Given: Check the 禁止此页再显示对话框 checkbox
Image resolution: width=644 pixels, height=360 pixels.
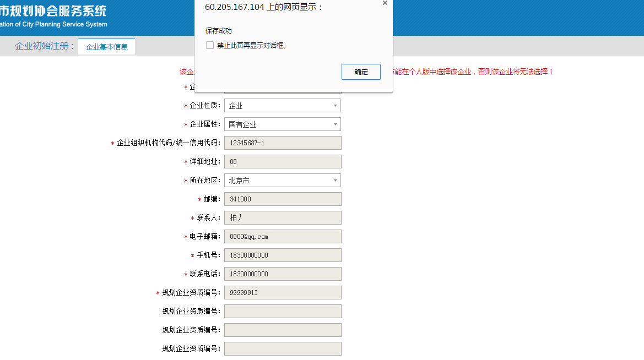Looking at the screenshot, I should tap(210, 46).
